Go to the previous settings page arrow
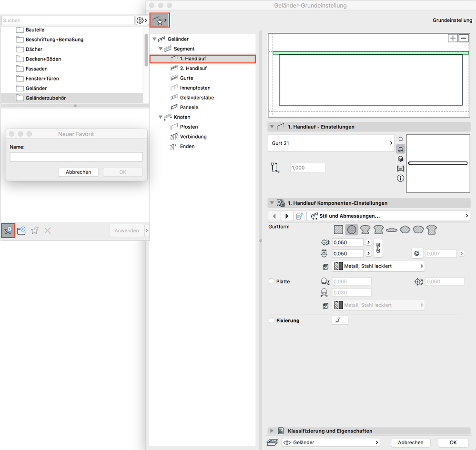The width and height of the screenshot is (476, 450). click(x=274, y=216)
